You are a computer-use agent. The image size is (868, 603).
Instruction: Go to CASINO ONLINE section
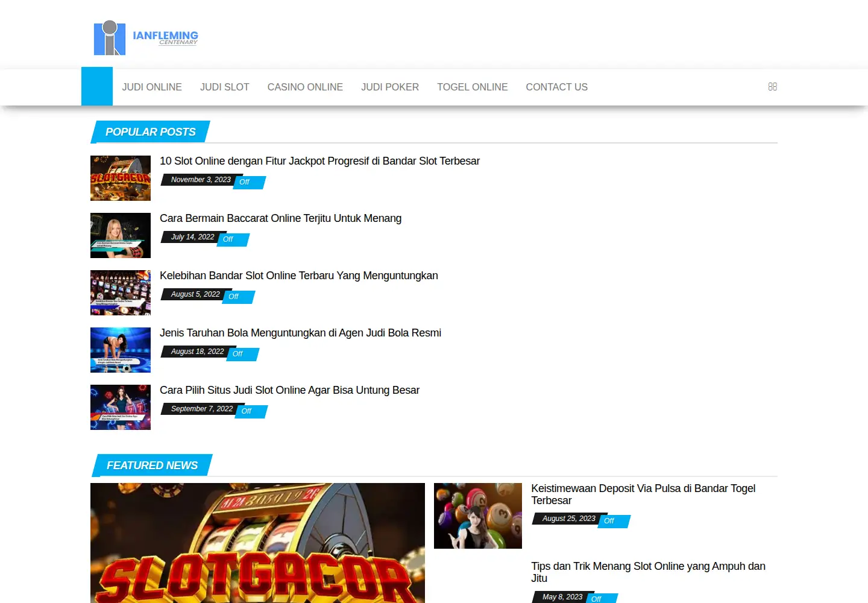coord(305,87)
